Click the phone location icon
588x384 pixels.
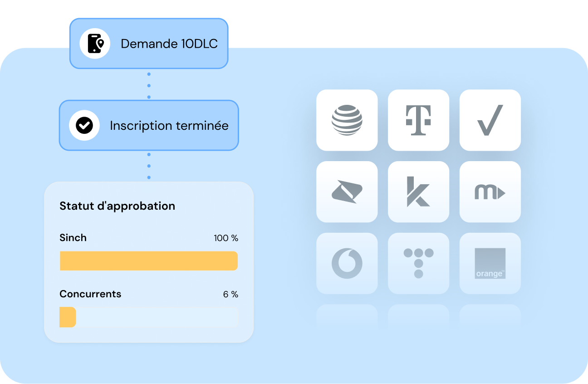tap(95, 44)
